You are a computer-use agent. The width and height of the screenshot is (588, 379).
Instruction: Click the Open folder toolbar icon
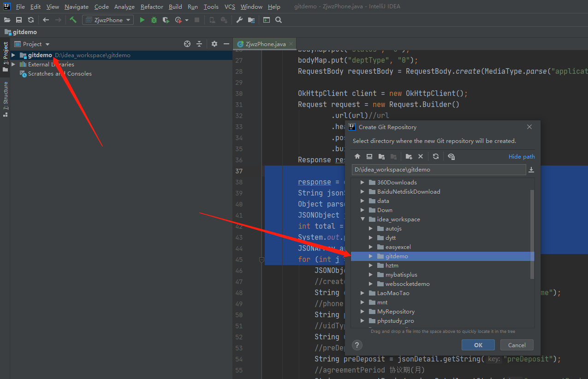[x=7, y=20]
